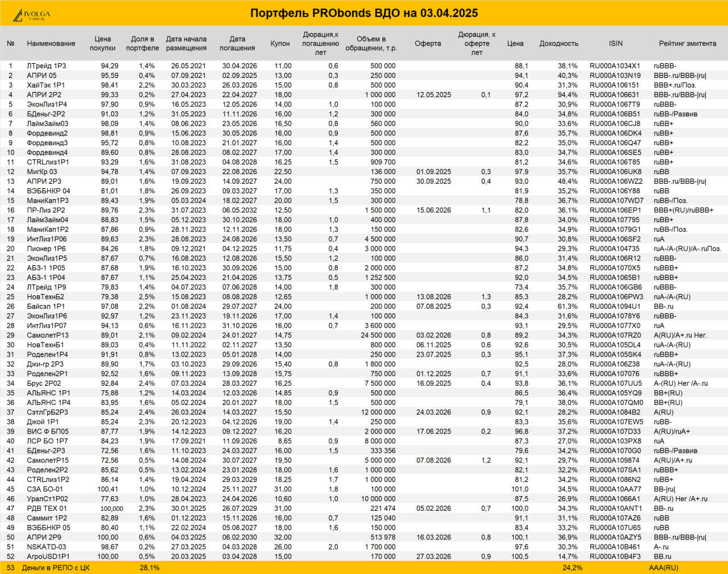
Task: Select the bond name 'ЭконЛиз1Р4'
Action: click(47, 105)
